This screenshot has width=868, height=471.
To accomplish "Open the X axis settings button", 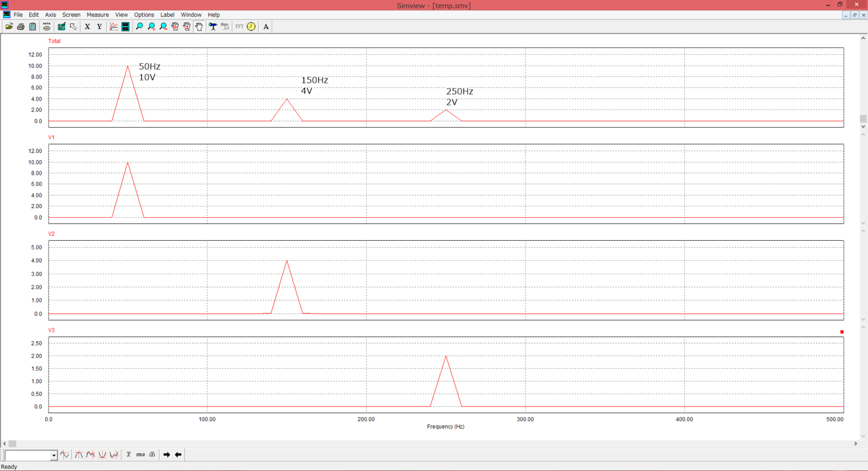I will [88, 27].
